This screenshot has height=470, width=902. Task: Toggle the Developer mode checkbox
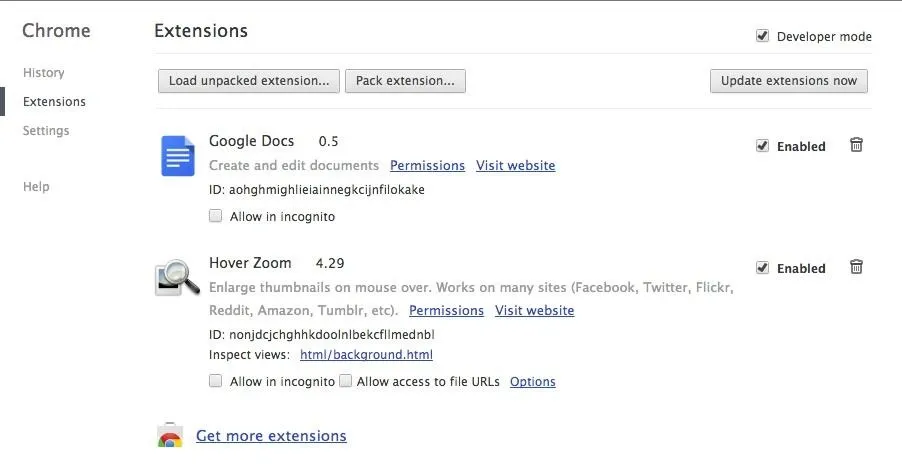click(x=762, y=36)
